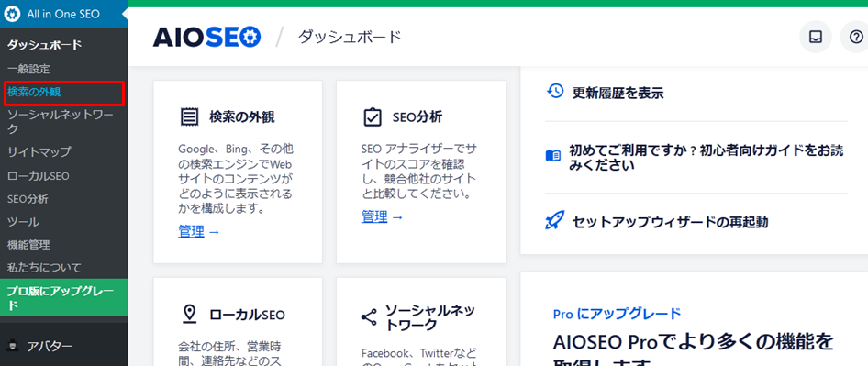The image size is (868, 366).
Task: Click the ローカルSEO map pin icon
Action: coord(190,314)
